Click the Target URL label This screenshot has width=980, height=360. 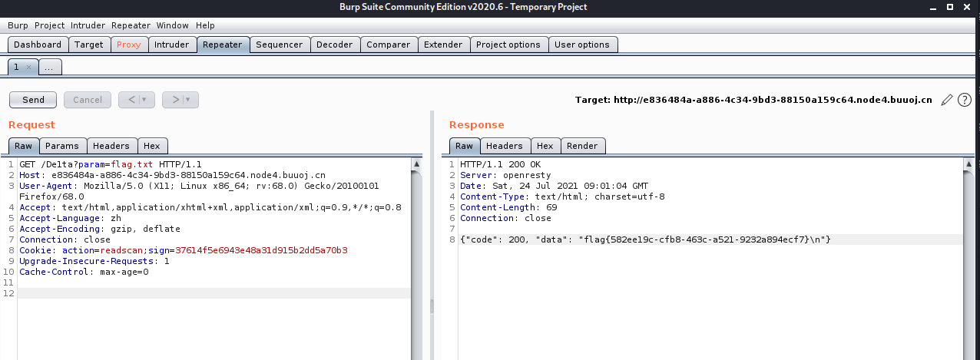(x=753, y=100)
